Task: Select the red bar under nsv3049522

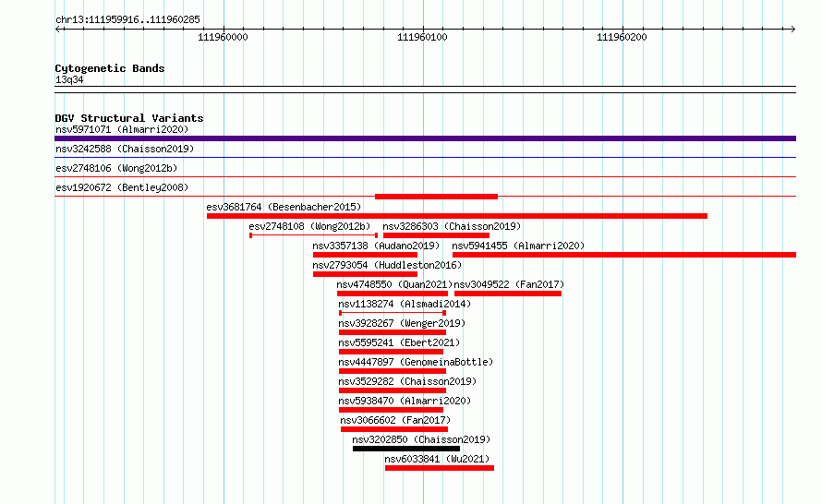Action: click(508, 294)
